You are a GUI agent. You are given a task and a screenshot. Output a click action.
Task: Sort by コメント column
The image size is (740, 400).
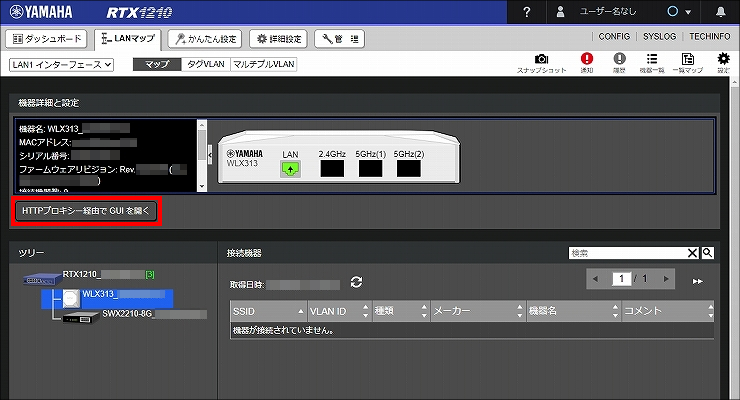[668, 311]
